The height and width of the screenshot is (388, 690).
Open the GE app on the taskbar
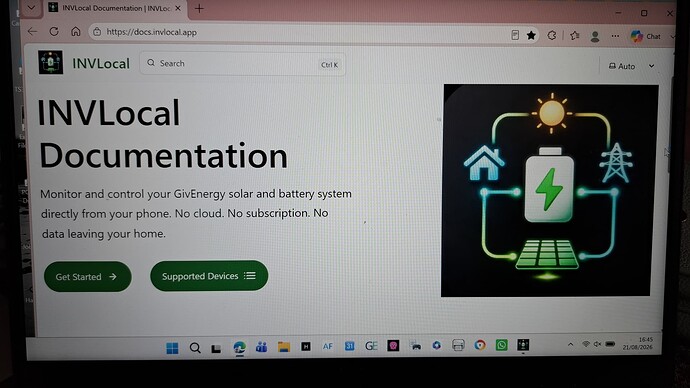coord(371,346)
